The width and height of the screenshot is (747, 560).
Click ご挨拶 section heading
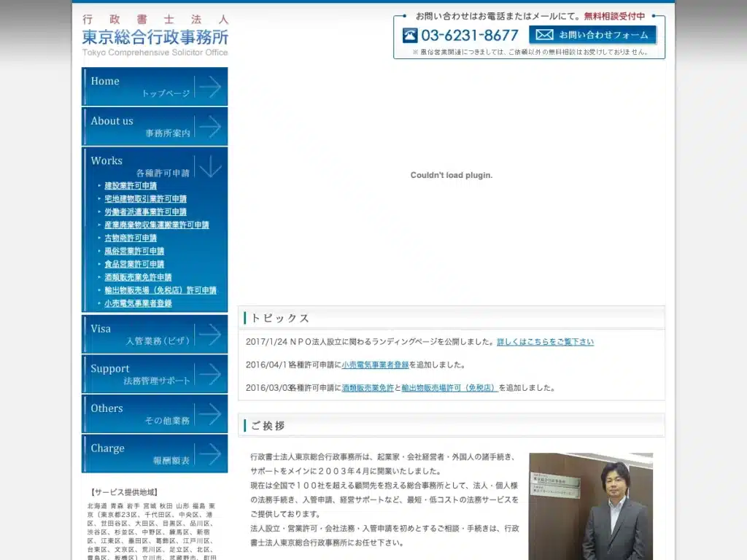[x=268, y=426]
